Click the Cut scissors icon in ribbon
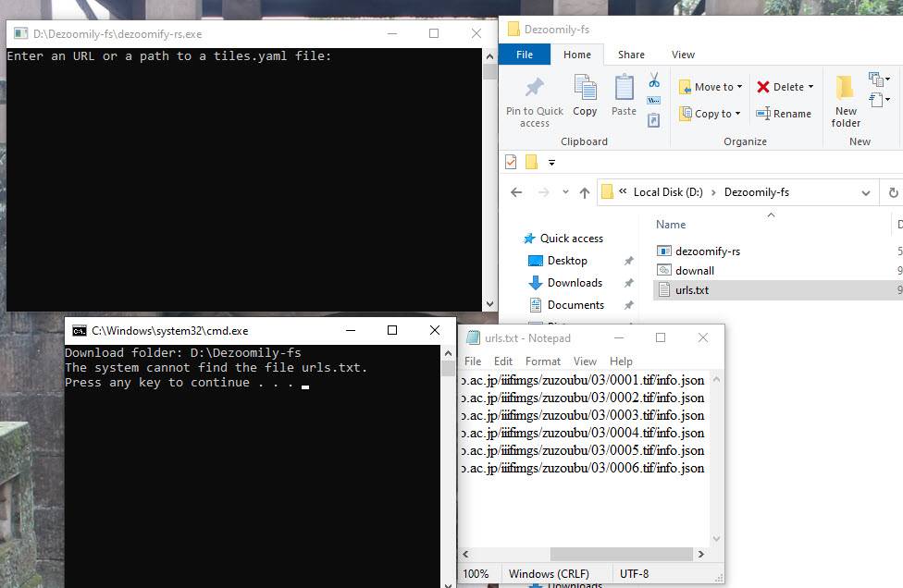 pos(654,80)
